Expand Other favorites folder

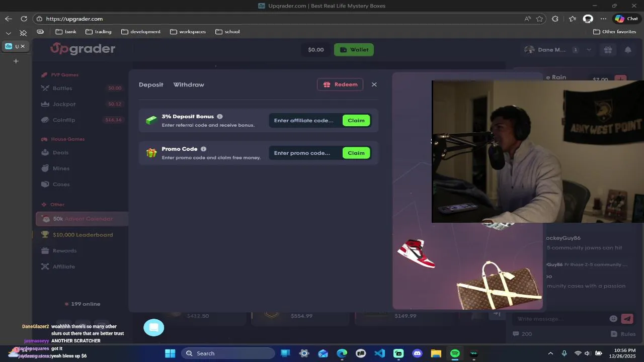(615, 32)
